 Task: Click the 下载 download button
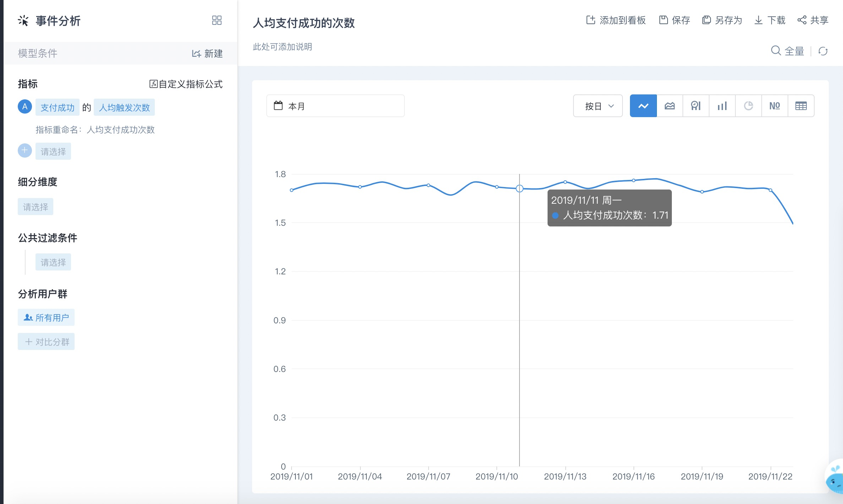770,20
